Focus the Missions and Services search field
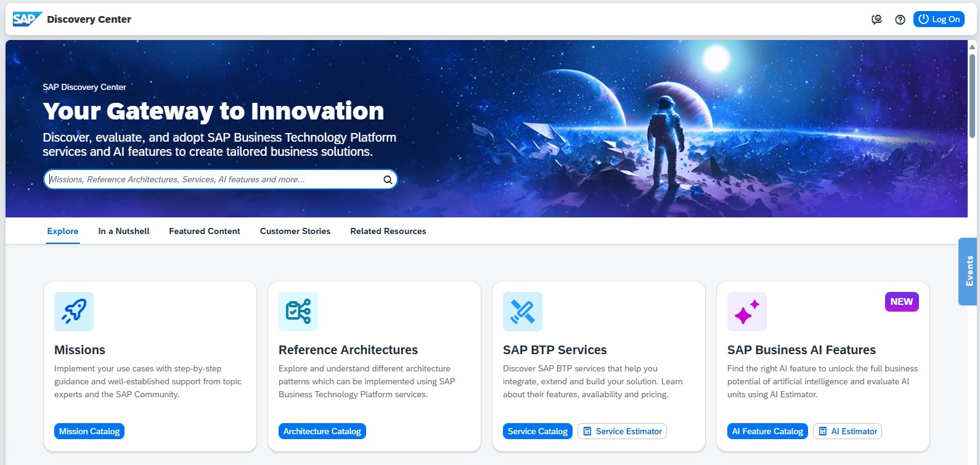Image resolution: width=980 pixels, height=465 pixels. [x=213, y=180]
